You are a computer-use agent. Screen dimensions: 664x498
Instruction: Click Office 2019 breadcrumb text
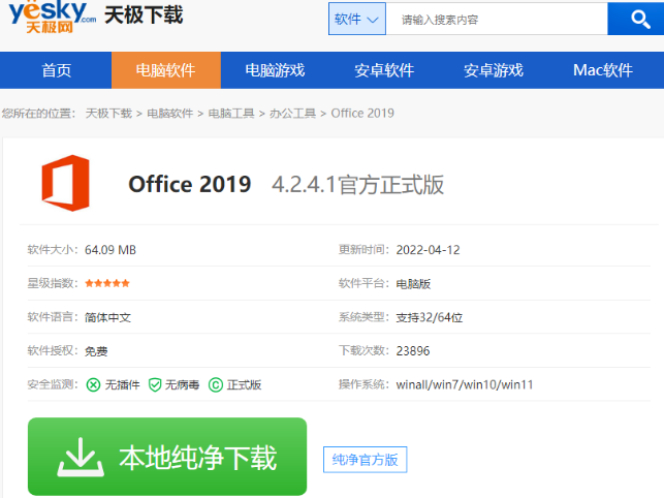pos(362,113)
